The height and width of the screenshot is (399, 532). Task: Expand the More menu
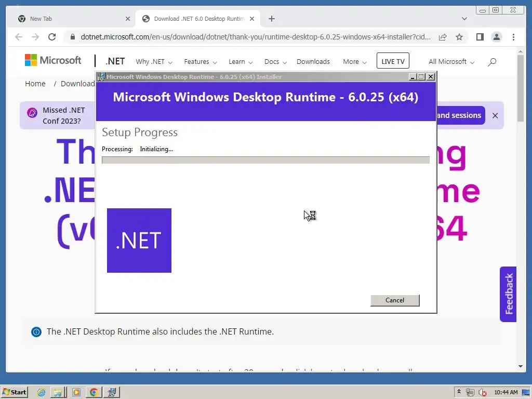[x=354, y=62]
